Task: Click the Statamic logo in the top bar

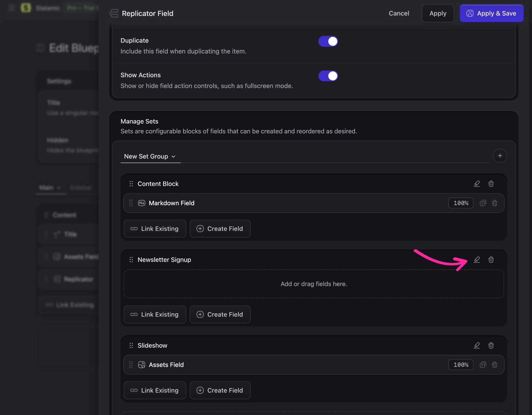Action: (25, 7)
